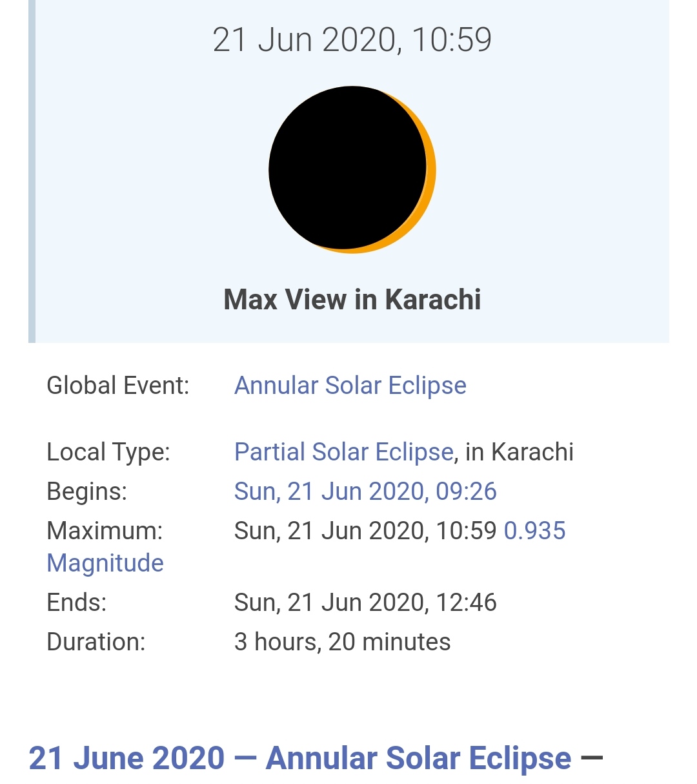Click the begins time Sun, 21 Jun 2020, 09:26
Screen dimensions: 697x784
pos(365,491)
